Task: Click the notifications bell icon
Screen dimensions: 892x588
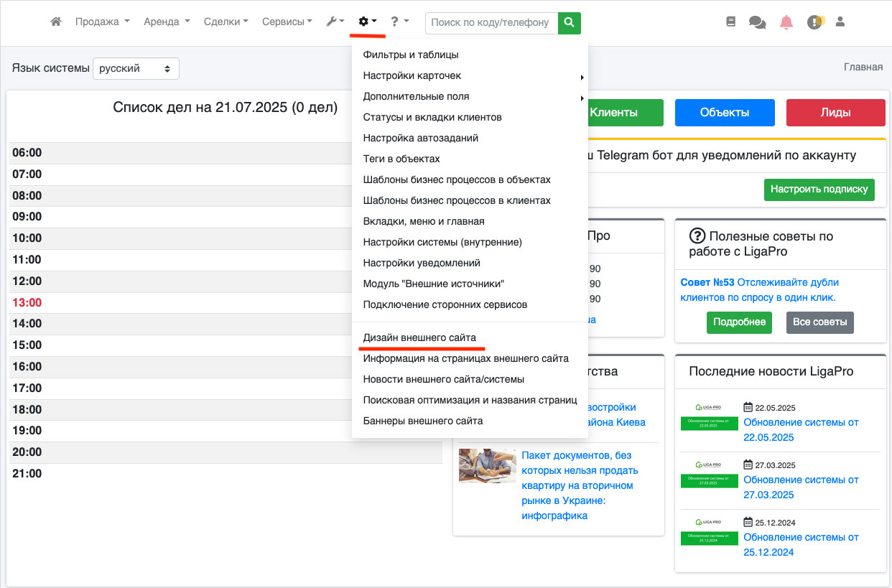Action: coord(786,22)
